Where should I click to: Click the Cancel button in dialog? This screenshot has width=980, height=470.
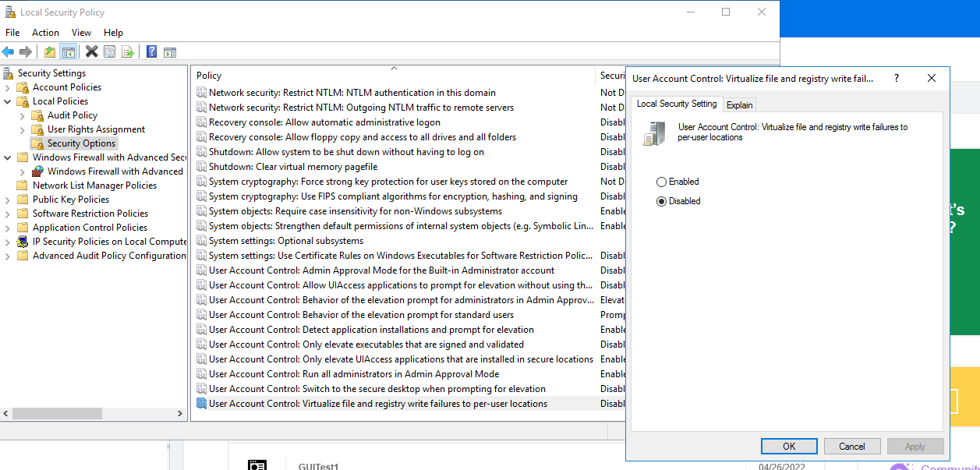point(851,447)
